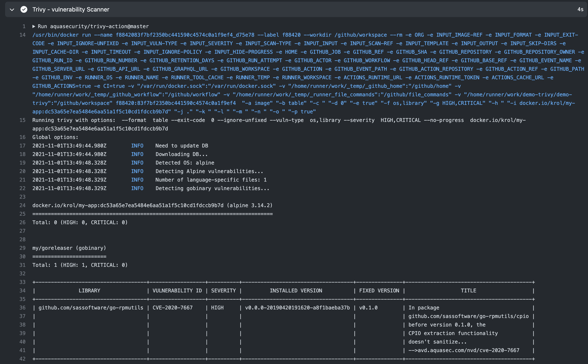Click 'Number of language-specific files: 1' text
The width and height of the screenshot is (588, 364).
point(211,180)
